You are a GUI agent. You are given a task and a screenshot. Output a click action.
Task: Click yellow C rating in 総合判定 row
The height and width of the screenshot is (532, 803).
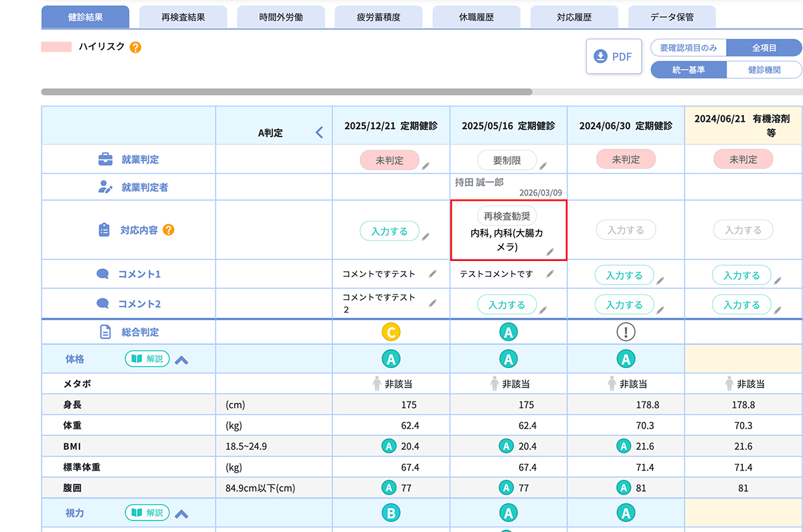391,332
